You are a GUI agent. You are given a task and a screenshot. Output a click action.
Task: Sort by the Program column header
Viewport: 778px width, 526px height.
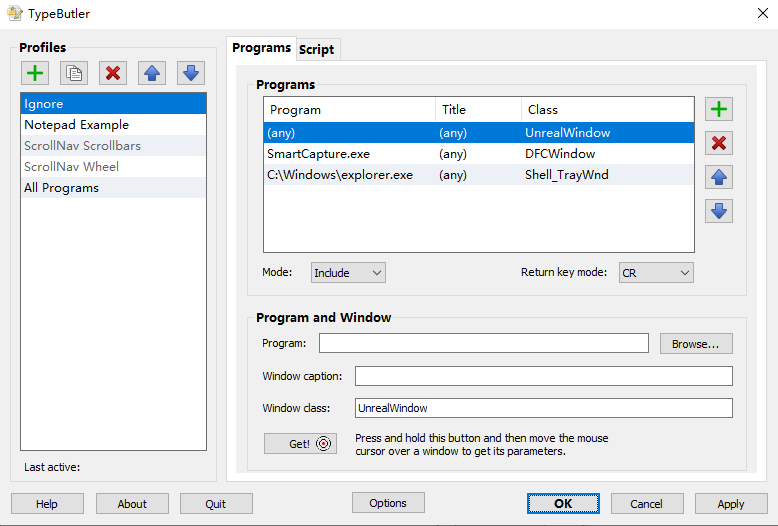pyautogui.click(x=350, y=110)
